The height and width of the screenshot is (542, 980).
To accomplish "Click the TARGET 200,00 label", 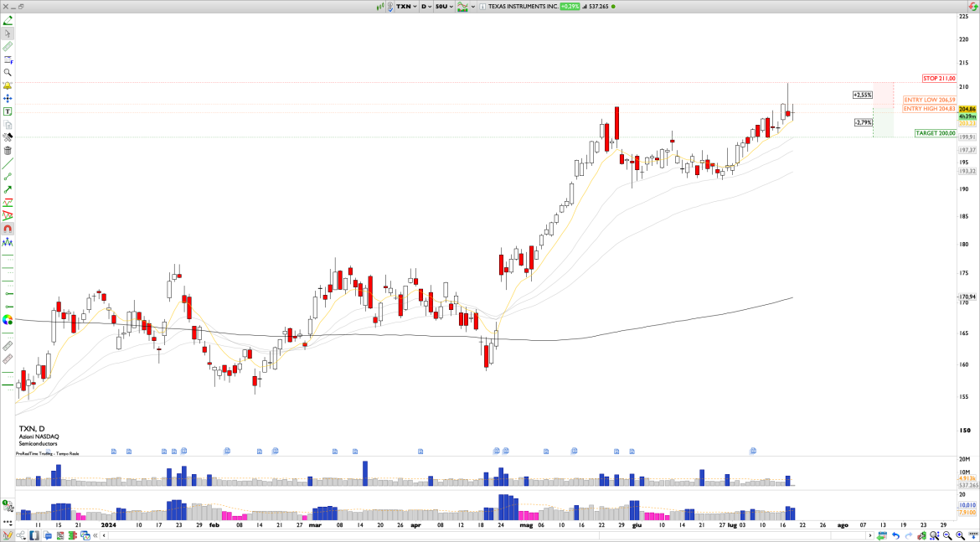I will [x=935, y=133].
